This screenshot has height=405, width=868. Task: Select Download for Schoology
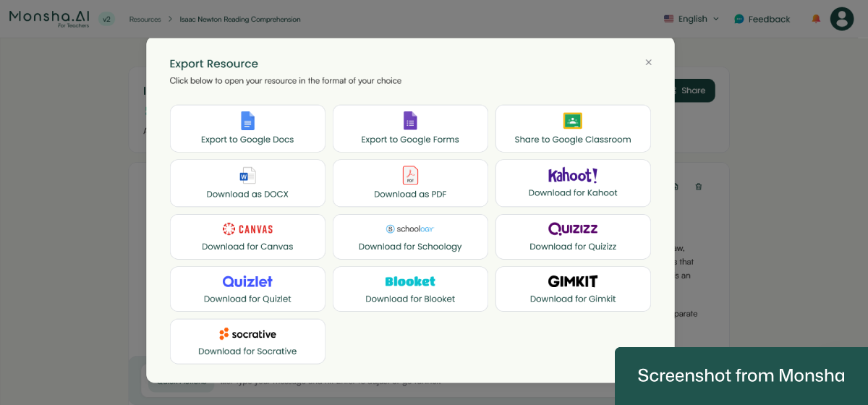410,236
